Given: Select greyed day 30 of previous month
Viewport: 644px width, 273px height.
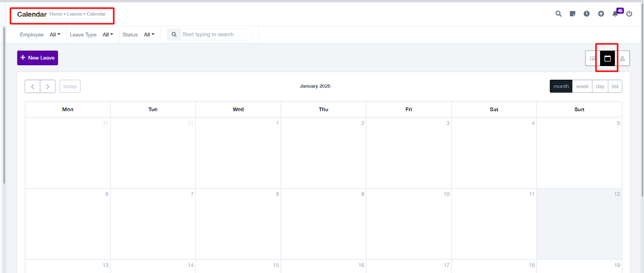Looking at the screenshot, I should point(68,153).
